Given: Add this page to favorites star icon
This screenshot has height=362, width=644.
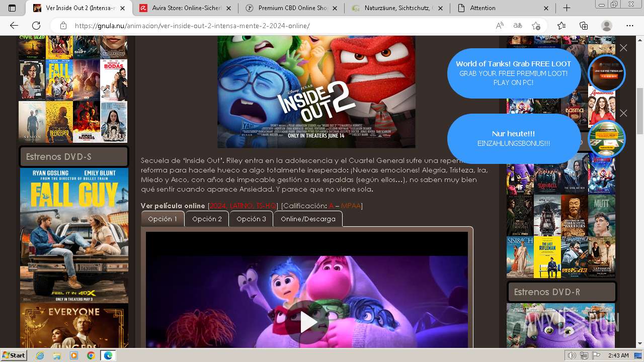Looking at the screenshot, I should pyautogui.click(x=536, y=26).
